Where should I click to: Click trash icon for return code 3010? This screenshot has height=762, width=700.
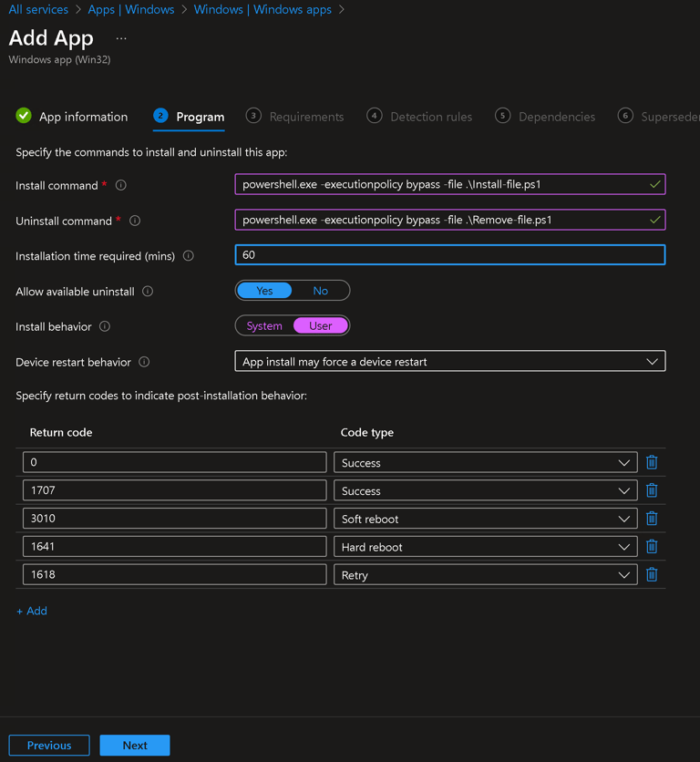[x=651, y=519]
